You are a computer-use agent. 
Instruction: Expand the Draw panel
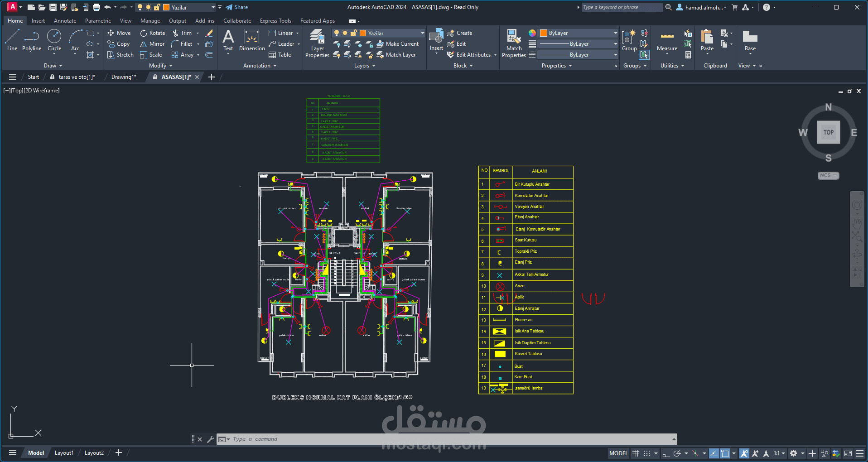click(x=53, y=66)
